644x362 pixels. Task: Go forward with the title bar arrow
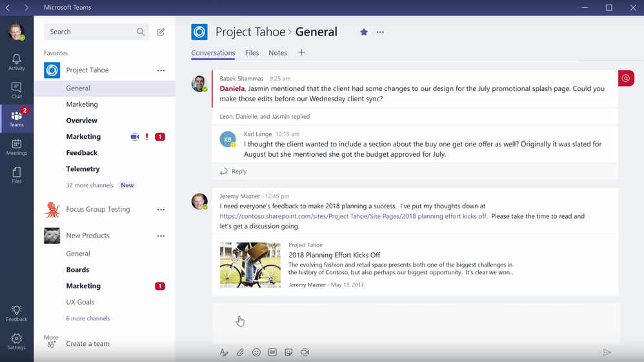[26, 7]
